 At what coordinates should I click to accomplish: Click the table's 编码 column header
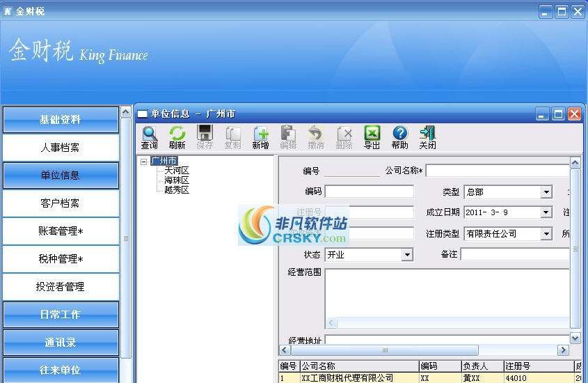(x=440, y=366)
